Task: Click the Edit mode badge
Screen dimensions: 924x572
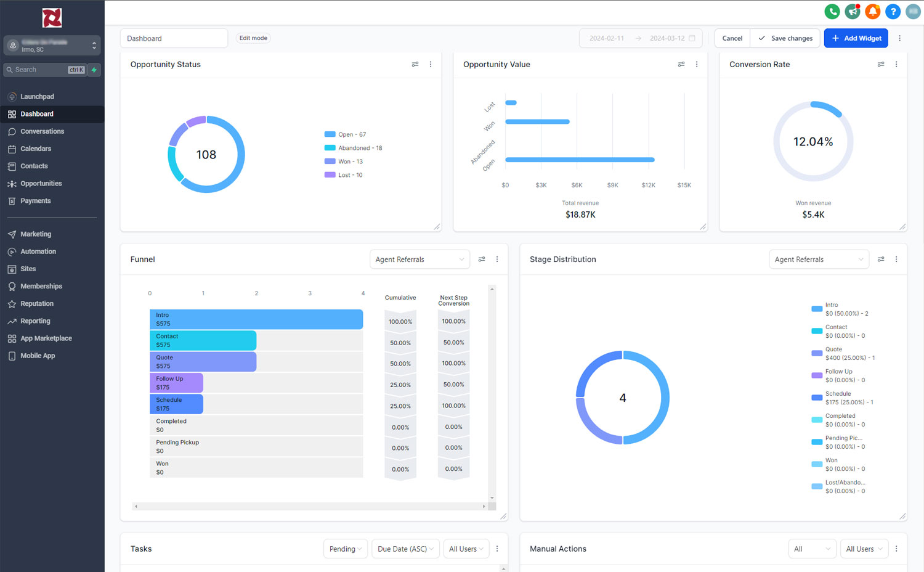Action: coord(253,38)
